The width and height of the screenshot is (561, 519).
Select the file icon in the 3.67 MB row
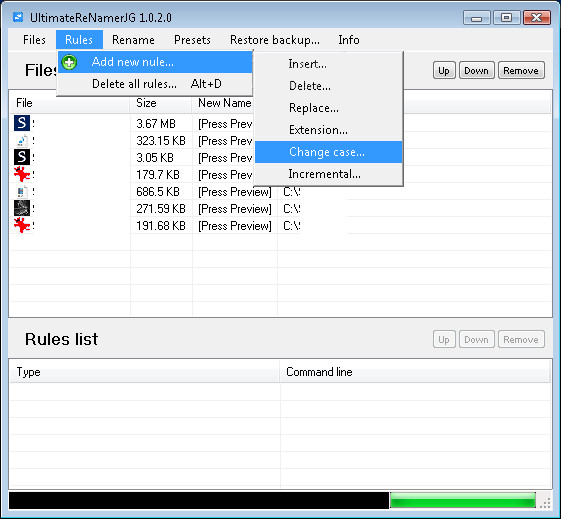(22, 123)
